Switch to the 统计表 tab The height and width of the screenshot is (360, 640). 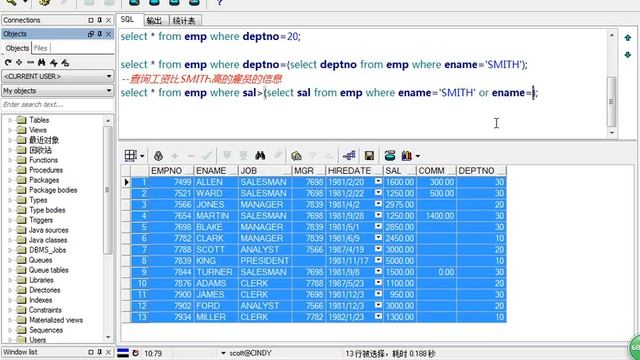click(184, 20)
